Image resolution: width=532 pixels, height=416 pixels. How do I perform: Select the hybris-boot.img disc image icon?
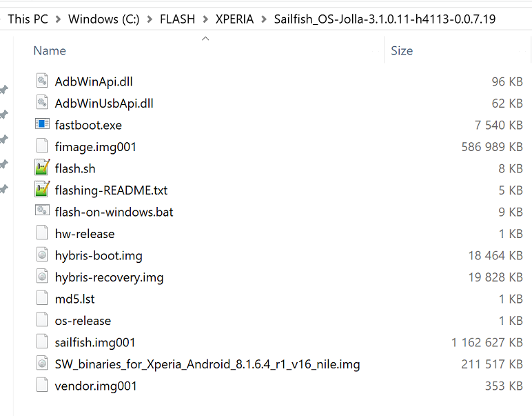[x=43, y=255]
